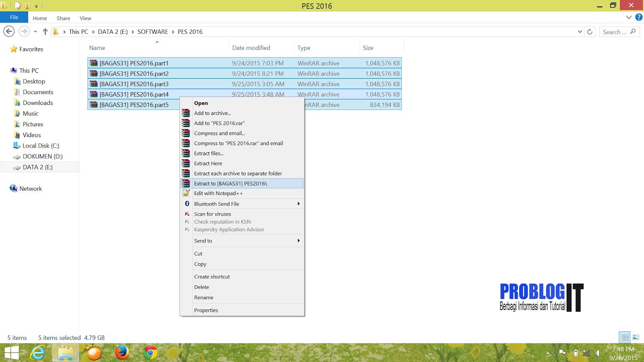Open the File ribbon tab
This screenshot has width=644, height=362.
14,17
